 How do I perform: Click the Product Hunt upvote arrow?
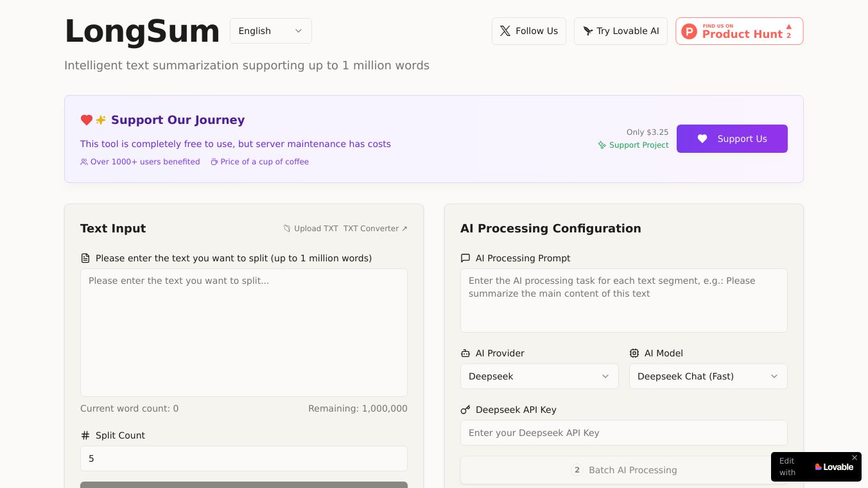coord(789,27)
